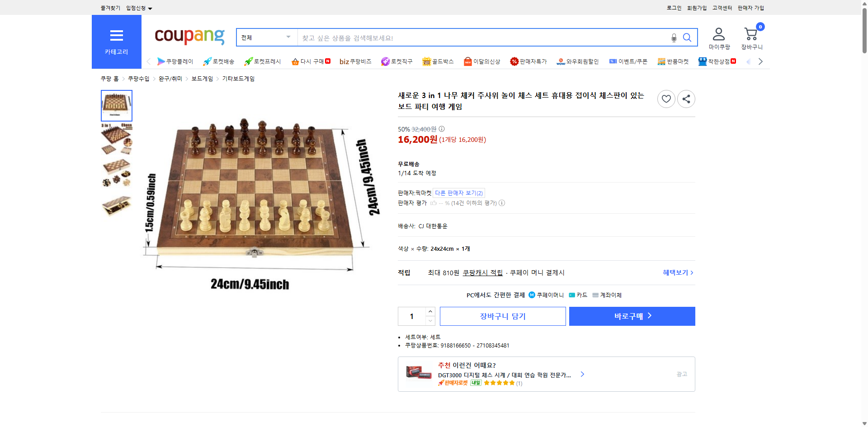View 다른 판매자 보기(2) sellers link
The width and height of the screenshot is (868, 427).
pyautogui.click(x=459, y=193)
